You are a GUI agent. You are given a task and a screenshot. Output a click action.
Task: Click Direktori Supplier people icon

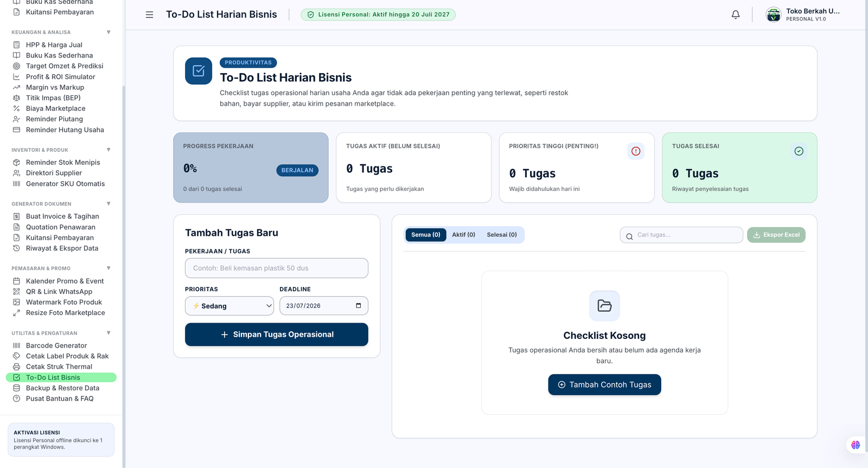point(16,173)
